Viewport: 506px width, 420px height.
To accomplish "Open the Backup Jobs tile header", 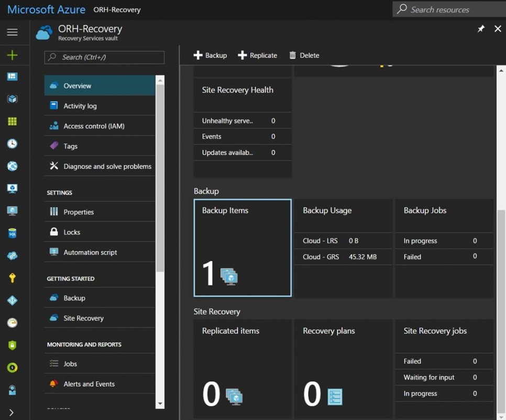I will pyautogui.click(x=444, y=215).
